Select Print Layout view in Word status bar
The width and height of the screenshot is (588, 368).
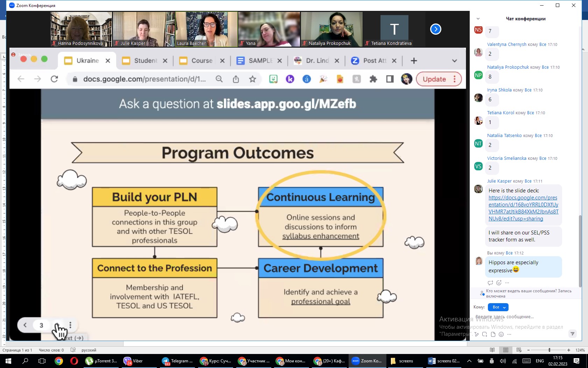pos(505,350)
